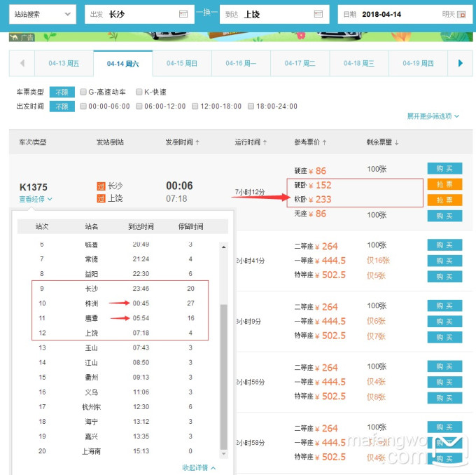The width and height of the screenshot is (476, 475).
Task: Enable the K-快速 train type checkbox
Action: [x=139, y=92]
